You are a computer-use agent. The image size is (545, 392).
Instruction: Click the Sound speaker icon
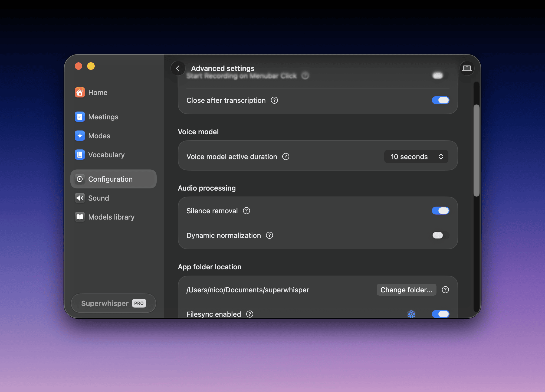[x=80, y=198]
